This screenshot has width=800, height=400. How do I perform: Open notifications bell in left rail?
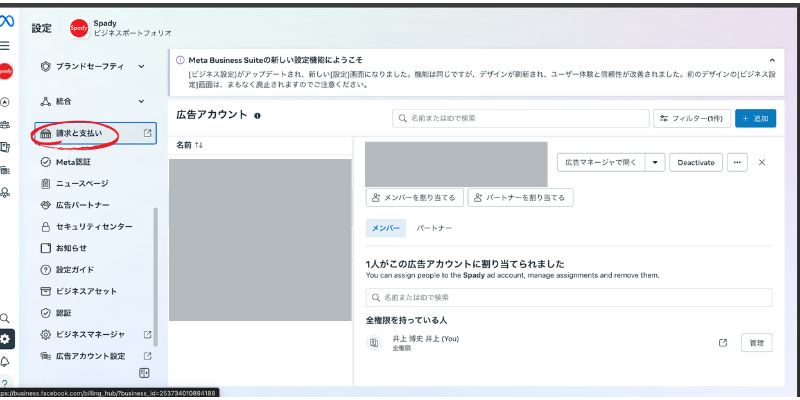click(5, 361)
